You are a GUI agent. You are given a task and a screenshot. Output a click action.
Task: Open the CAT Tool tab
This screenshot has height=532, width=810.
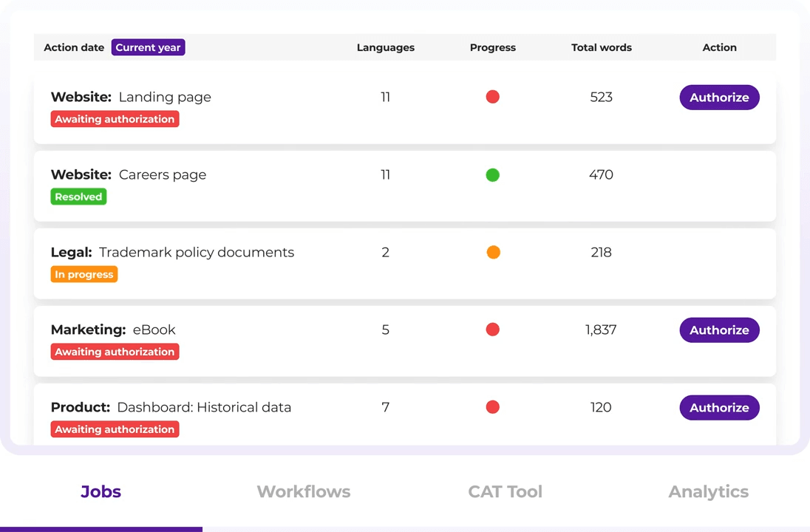coord(506,492)
